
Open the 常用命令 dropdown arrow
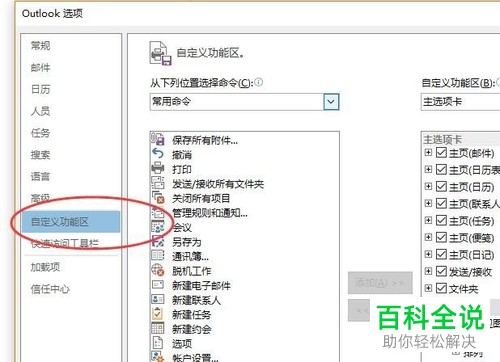click(x=331, y=102)
